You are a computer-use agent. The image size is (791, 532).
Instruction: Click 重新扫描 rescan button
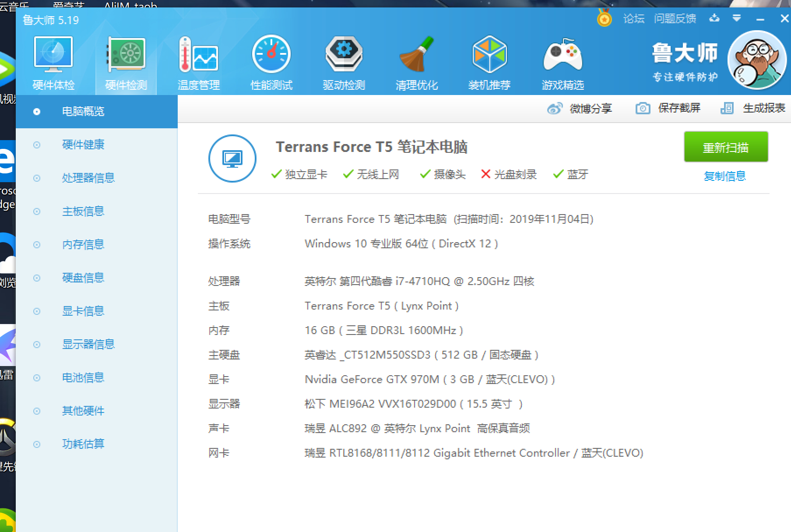[x=726, y=147]
